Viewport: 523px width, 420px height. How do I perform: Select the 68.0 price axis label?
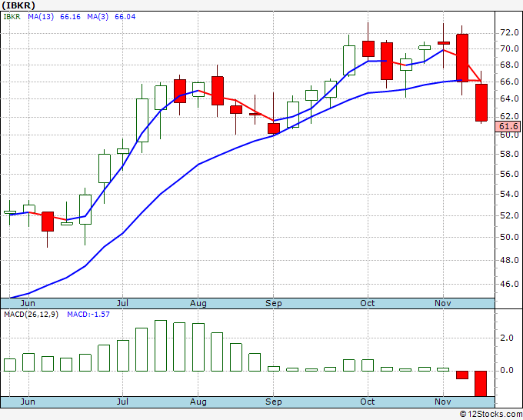pyautogui.click(x=509, y=65)
